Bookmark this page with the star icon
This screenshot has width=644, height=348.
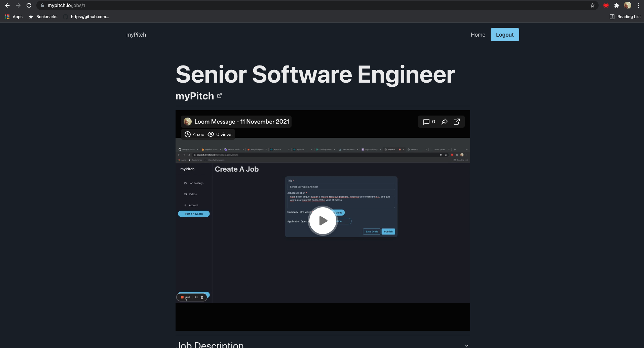pos(593,5)
